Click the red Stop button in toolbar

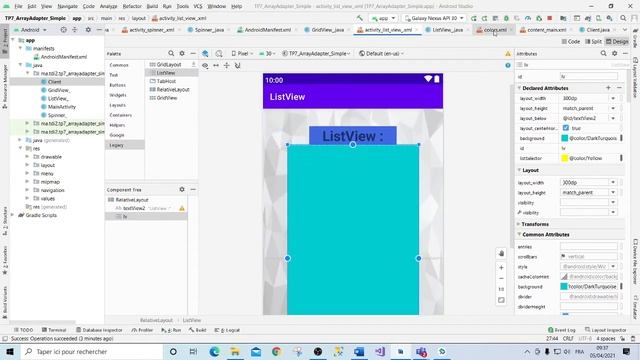click(550, 18)
